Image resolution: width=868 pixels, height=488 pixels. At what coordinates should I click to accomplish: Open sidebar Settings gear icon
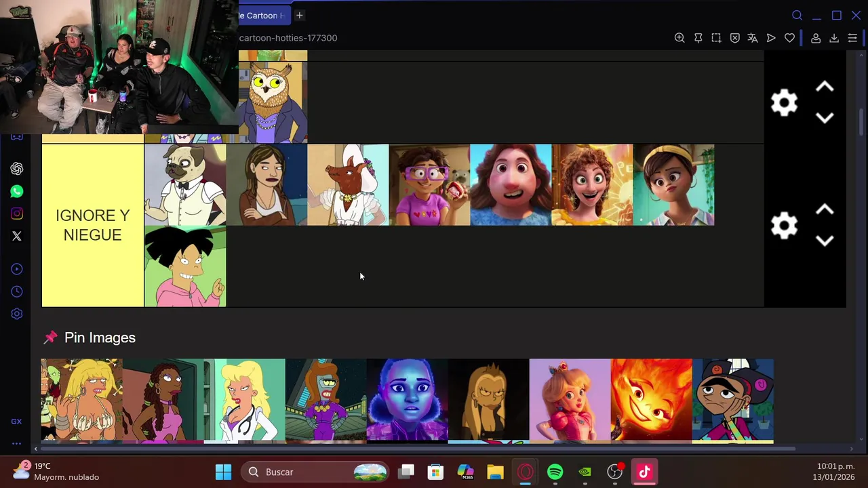(17, 314)
